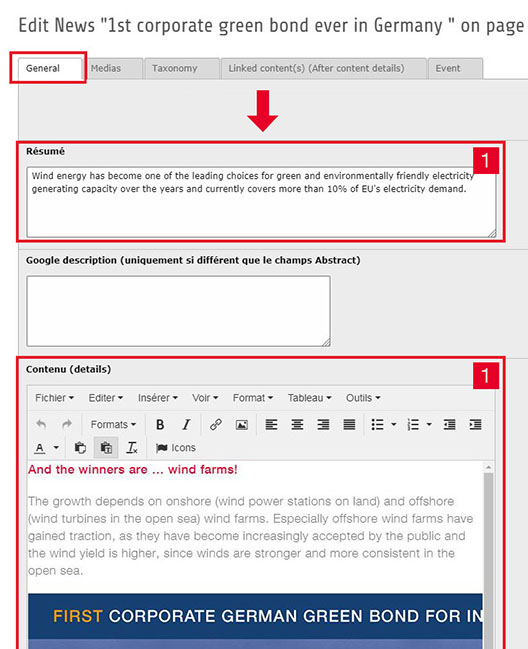Align text to the right
The image size is (528, 649).
pyautogui.click(x=323, y=425)
